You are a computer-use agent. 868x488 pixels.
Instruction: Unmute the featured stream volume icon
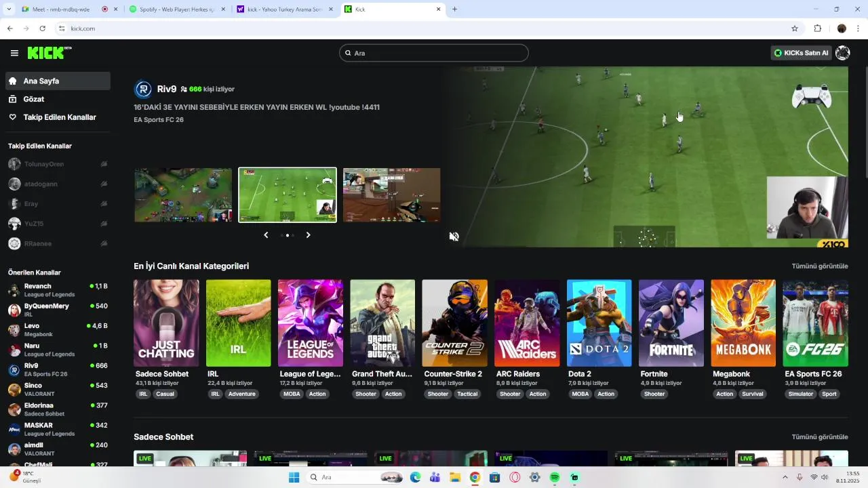tap(454, 237)
